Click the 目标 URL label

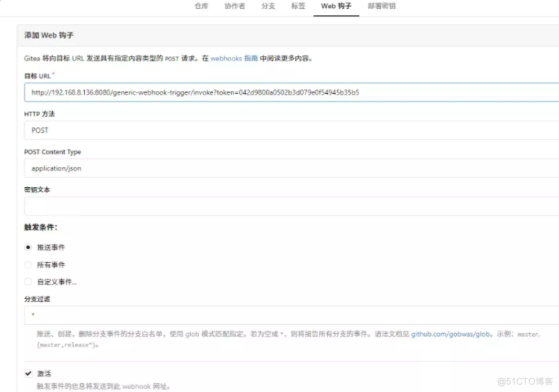click(37, 76)
